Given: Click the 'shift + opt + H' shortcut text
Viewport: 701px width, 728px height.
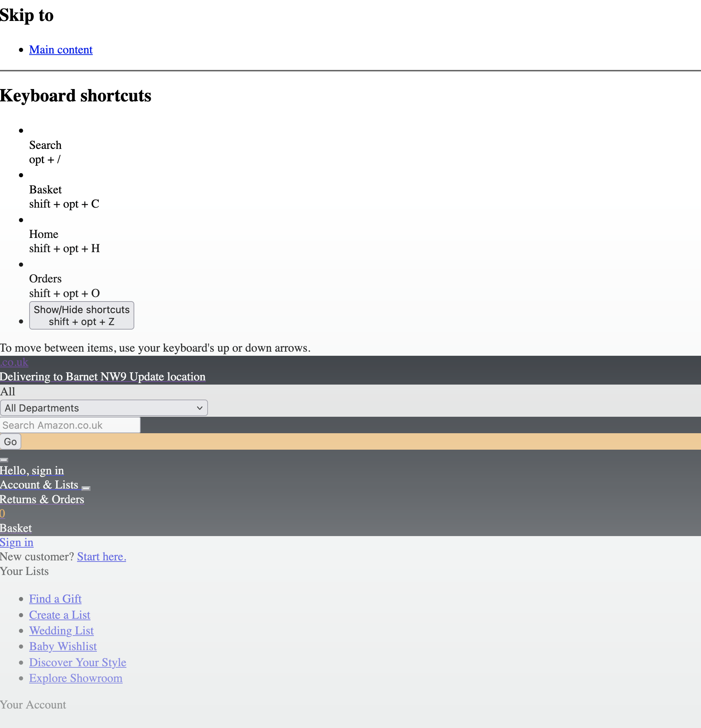Looking at the screenshot, I should coord(65,248).
